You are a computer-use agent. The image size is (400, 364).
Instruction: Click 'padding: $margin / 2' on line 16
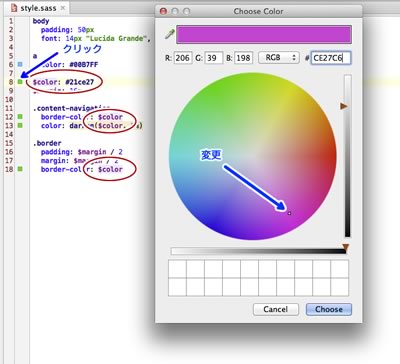[x=82, y=152]
